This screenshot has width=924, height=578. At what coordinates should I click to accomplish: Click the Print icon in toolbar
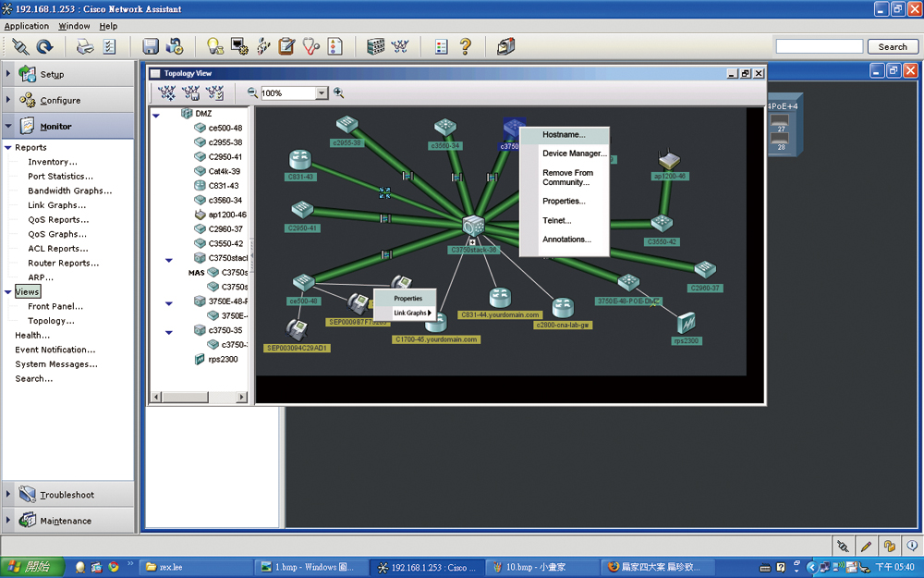[85, 46]
